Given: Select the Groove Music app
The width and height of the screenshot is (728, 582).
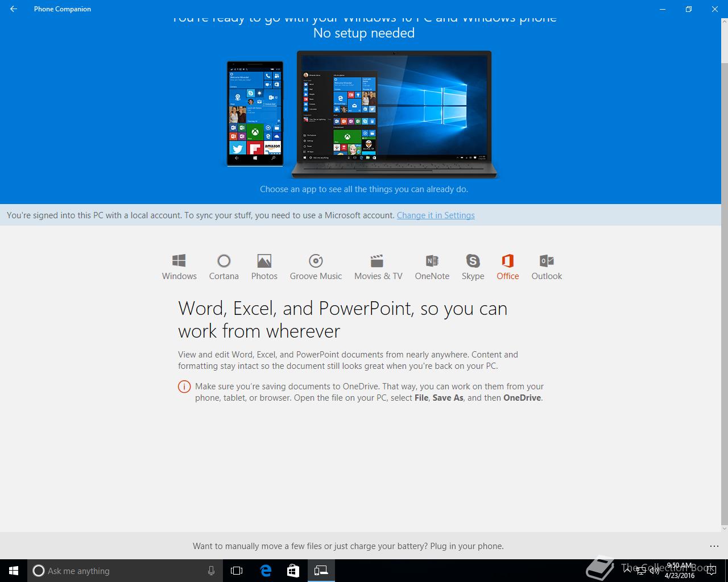Looking at the screenshot, I should [x=316, y=267].
